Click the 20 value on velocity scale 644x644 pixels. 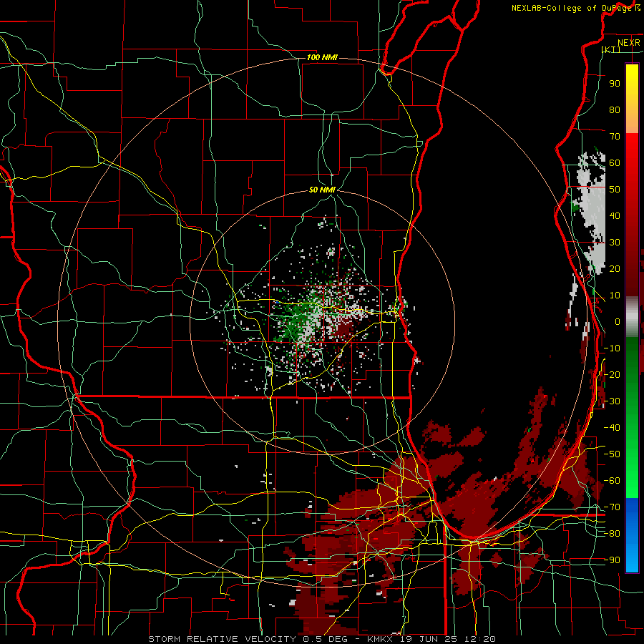tap(615, 268)
